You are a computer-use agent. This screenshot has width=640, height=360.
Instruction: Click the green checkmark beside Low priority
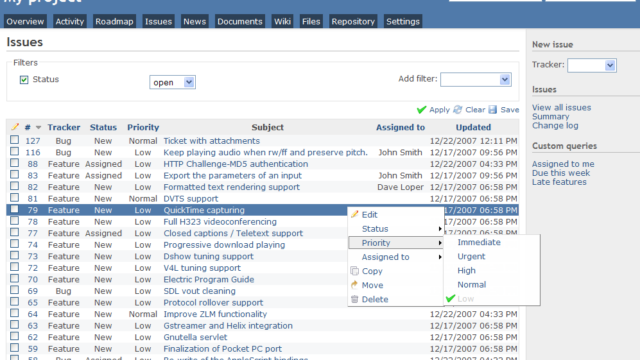point(450,298)
